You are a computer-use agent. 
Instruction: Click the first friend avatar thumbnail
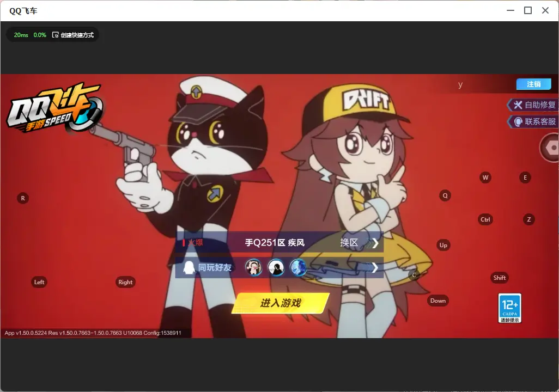pos(253,268)
